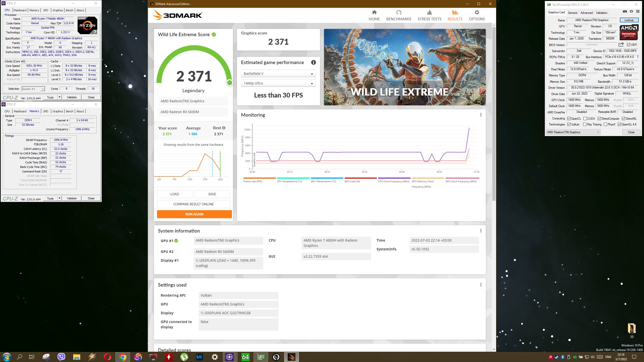The width and height of the screenshot is (644, 362).
Task: Click the AMD Radeon Graphics logo in GPU-Z
Action: 629,32
